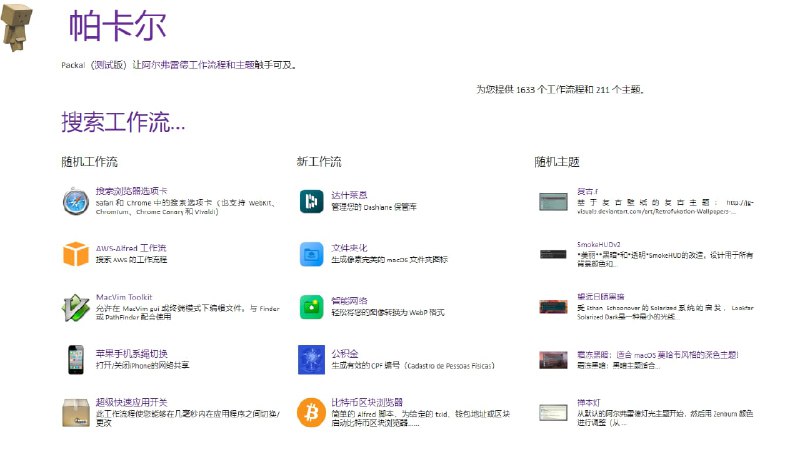The height and width of the screenshot is (452, 800).
Task: Open the 比特币区块浏览器 workflow link
Action: [366, 402]
